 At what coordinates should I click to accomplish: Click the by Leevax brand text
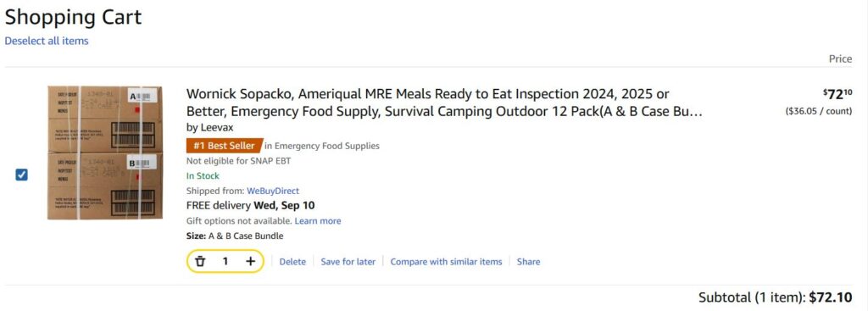[210, 127]
